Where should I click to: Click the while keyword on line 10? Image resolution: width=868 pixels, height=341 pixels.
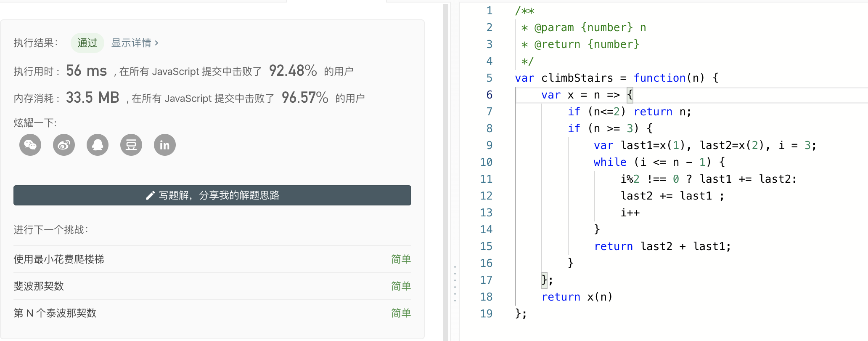coord(610,162)
